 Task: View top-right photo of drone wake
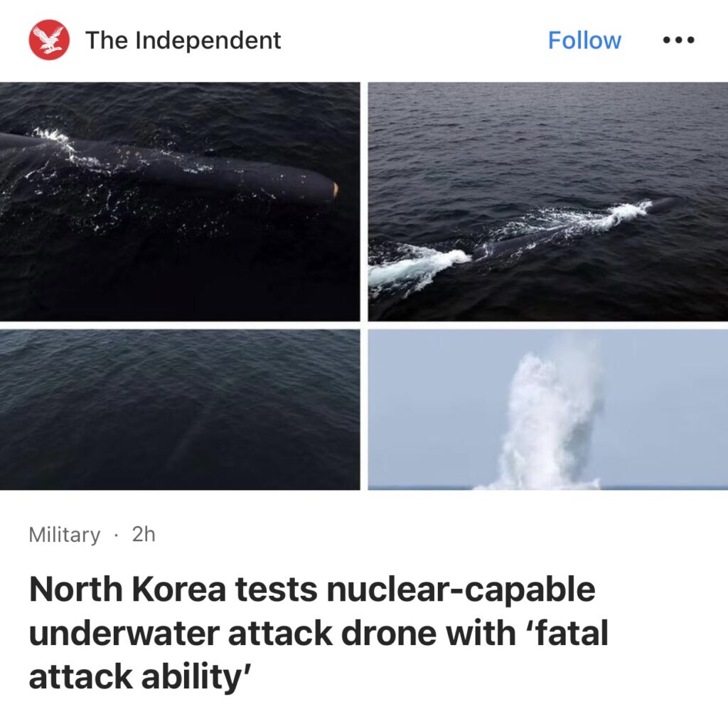click(x=548, y=201)
